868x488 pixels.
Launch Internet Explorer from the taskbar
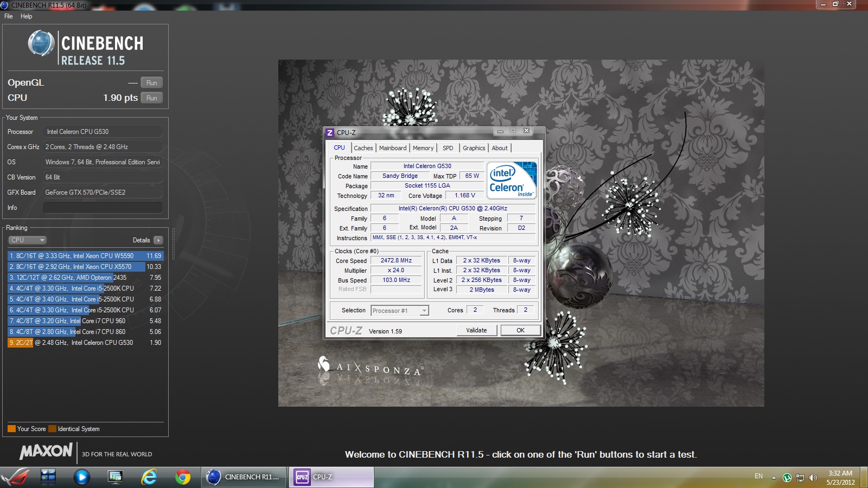149,477
